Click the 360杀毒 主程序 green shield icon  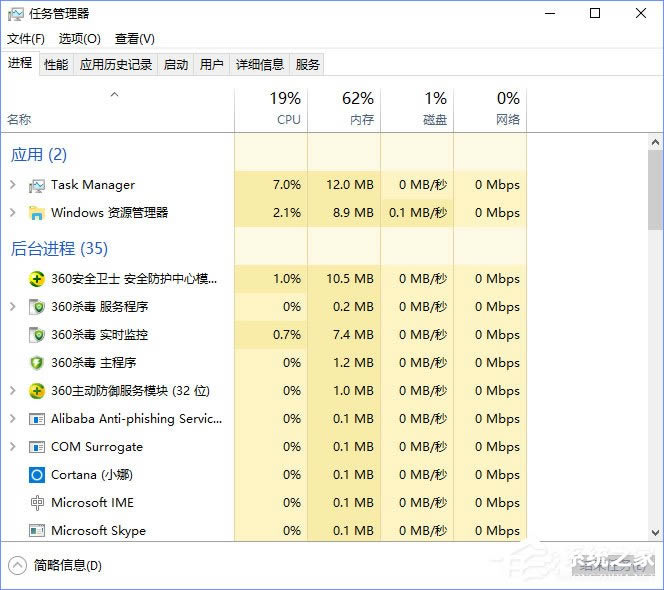(37, 363)
